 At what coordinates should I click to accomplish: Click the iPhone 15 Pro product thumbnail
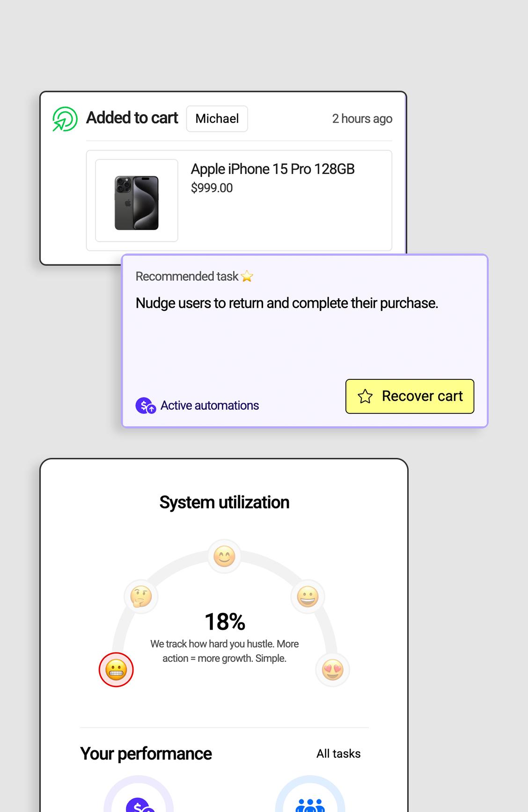pos(137,201)
